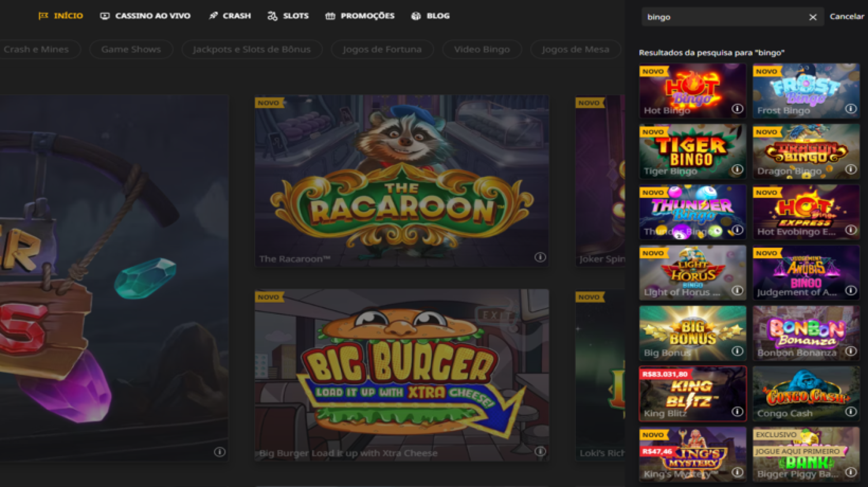
Task: View info icon on The Racaroon card
Action: point(540,257)
